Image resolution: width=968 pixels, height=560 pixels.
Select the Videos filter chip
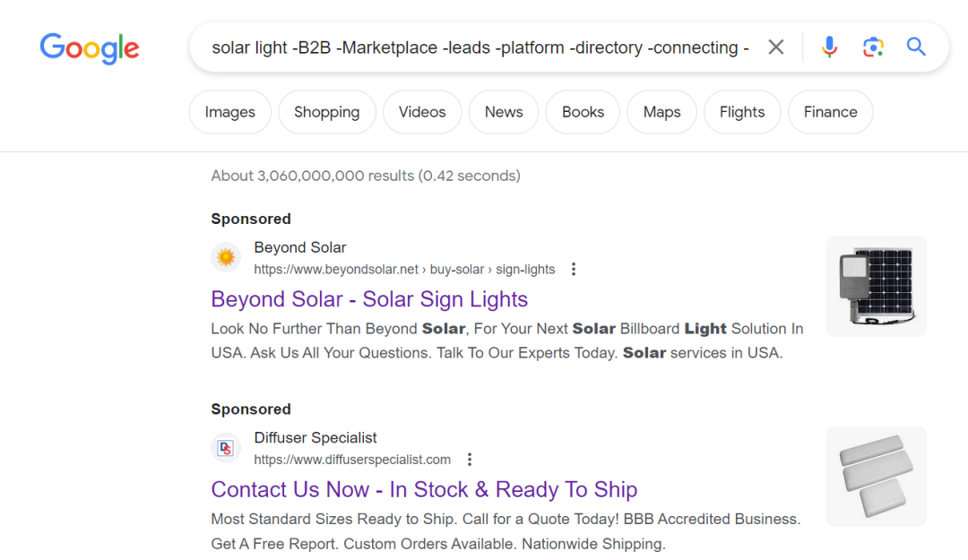pos(422,112)
